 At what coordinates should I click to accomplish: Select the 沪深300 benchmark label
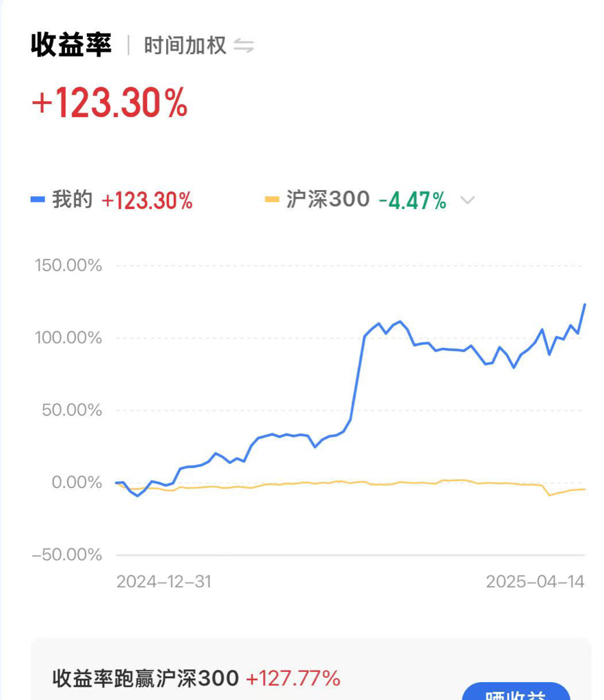point(328,200)
